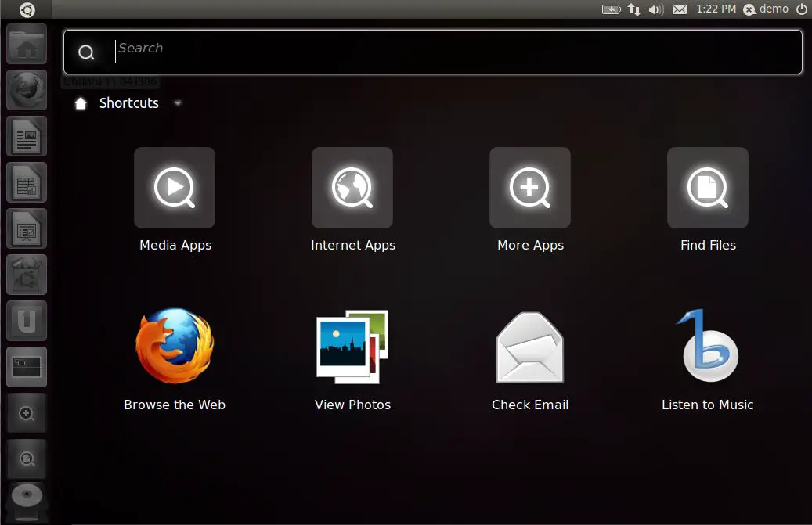Open View Photos application

(352, 347)
